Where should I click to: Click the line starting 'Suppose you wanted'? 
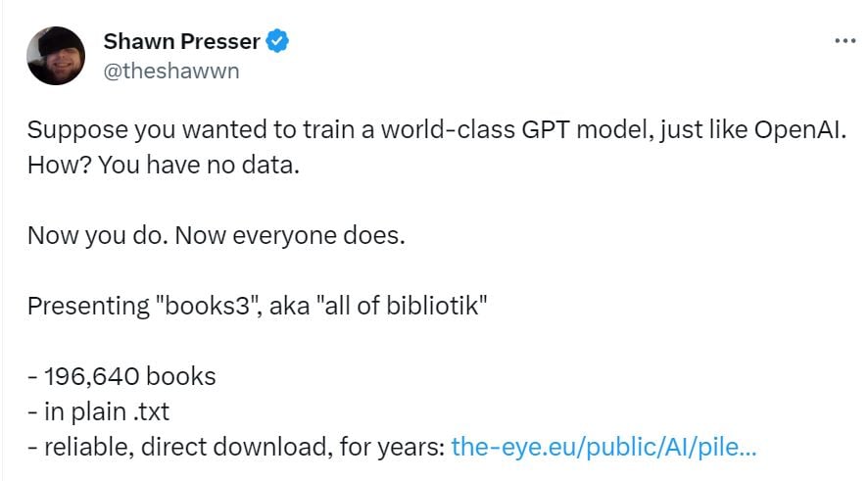tap(437, 130)
